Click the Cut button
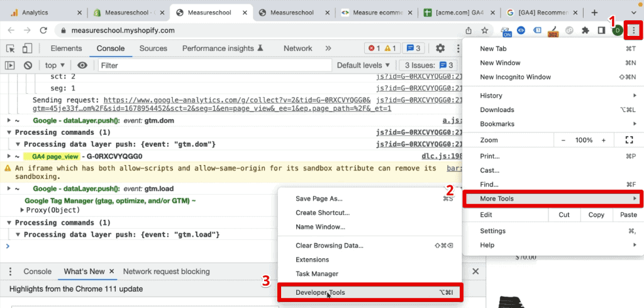 tap(564, 215)
